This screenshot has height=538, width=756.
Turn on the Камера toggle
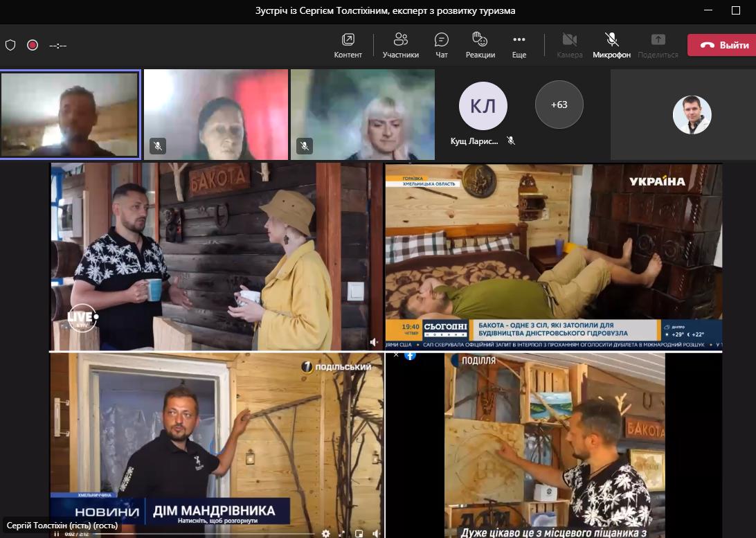tap(569, 45)
